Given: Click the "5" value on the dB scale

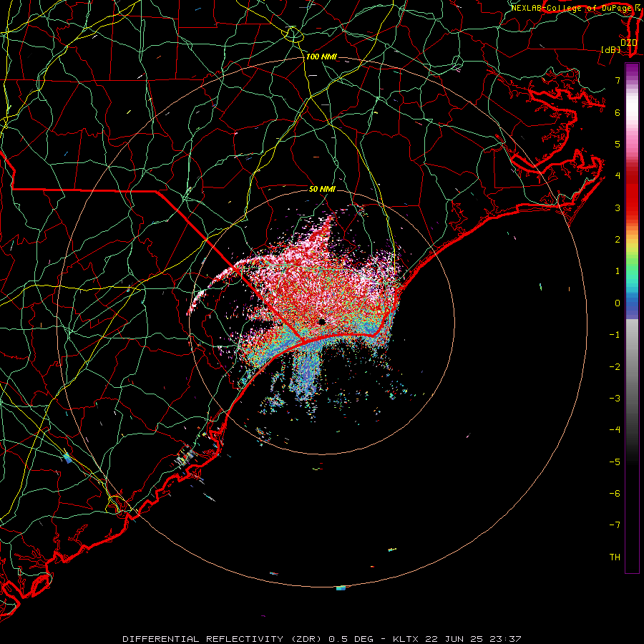Looking at the screenshot, I should click(x=618, y=144).
